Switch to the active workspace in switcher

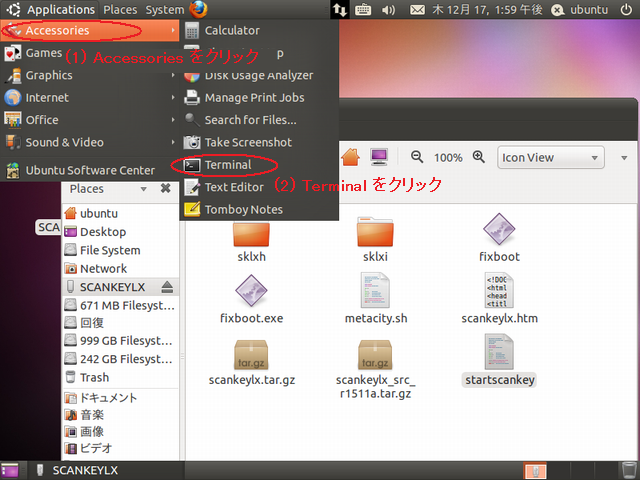click(535, 471)
